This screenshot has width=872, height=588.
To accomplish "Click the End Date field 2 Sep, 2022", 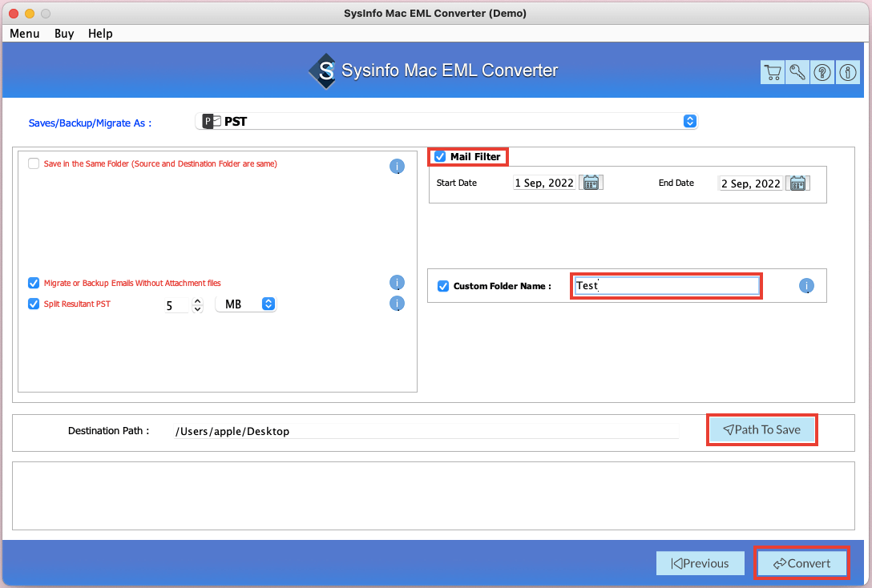I will (751, 183).
